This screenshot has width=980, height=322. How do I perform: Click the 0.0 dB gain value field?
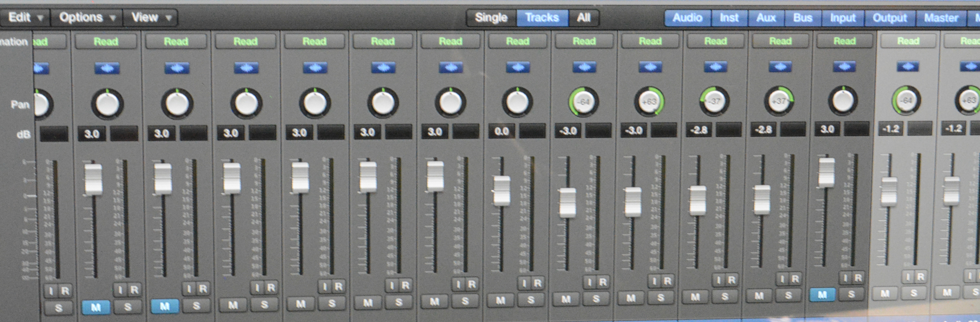coord(502,131)
